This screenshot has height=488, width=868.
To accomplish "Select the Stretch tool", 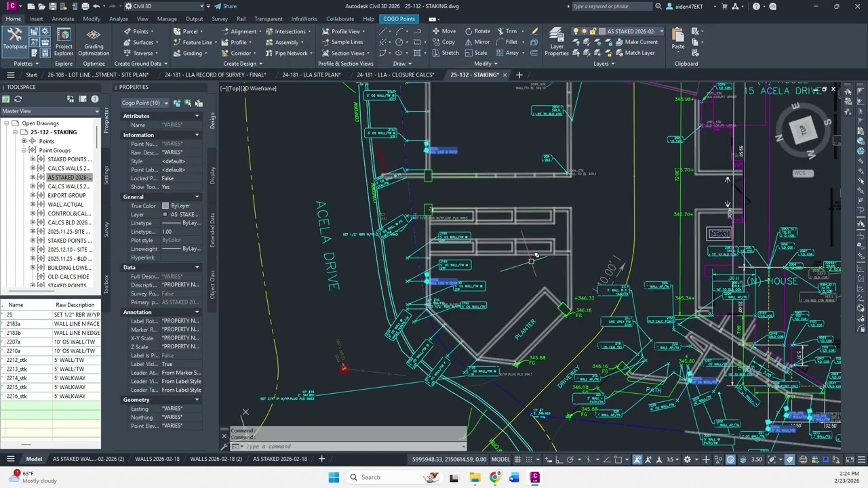I will click(445, 53).
